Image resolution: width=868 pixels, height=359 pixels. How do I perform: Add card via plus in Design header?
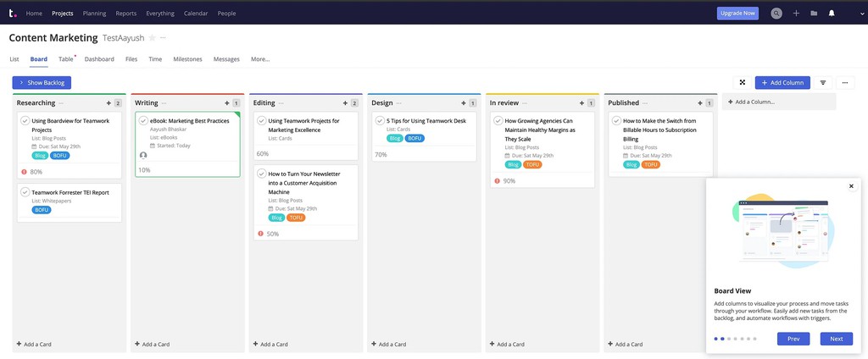pyautogui.click(x=464, y=103)
